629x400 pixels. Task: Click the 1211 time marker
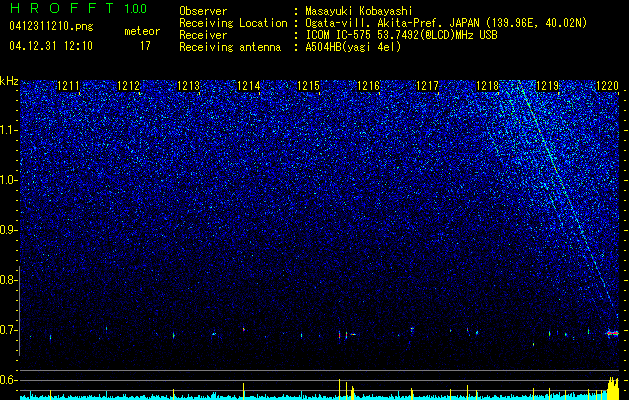click(x=69, y=86)
